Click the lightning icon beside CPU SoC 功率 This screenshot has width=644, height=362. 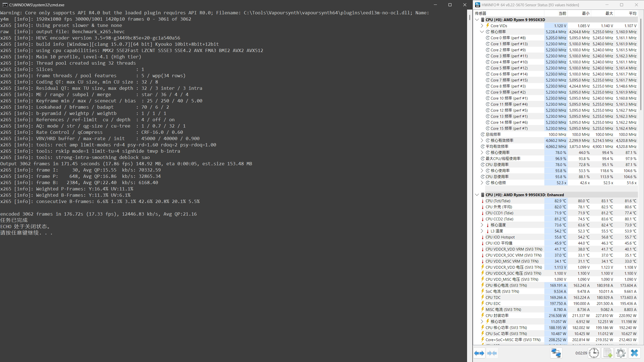[x=482, y=334]
